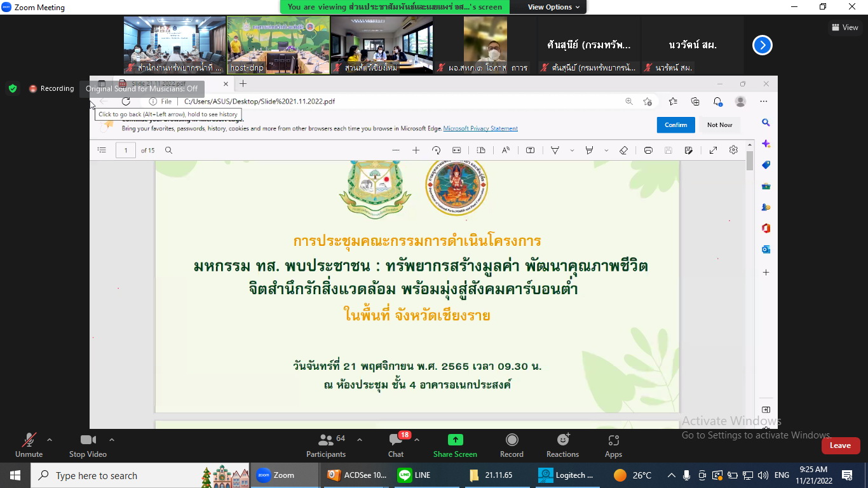Expand video options arrow beside Stop Video
Image resolution: width=868 pixels, height=488 pixels.
coord(112,440)
